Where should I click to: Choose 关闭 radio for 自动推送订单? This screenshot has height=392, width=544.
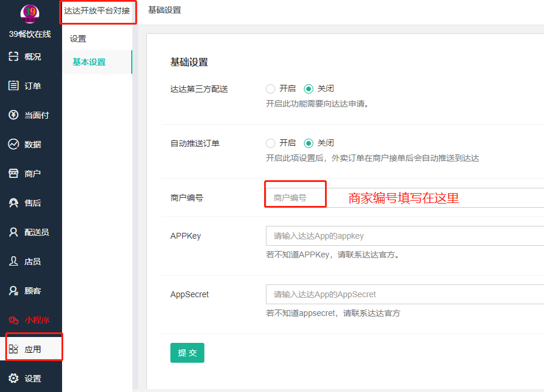[x=309, y=143]
